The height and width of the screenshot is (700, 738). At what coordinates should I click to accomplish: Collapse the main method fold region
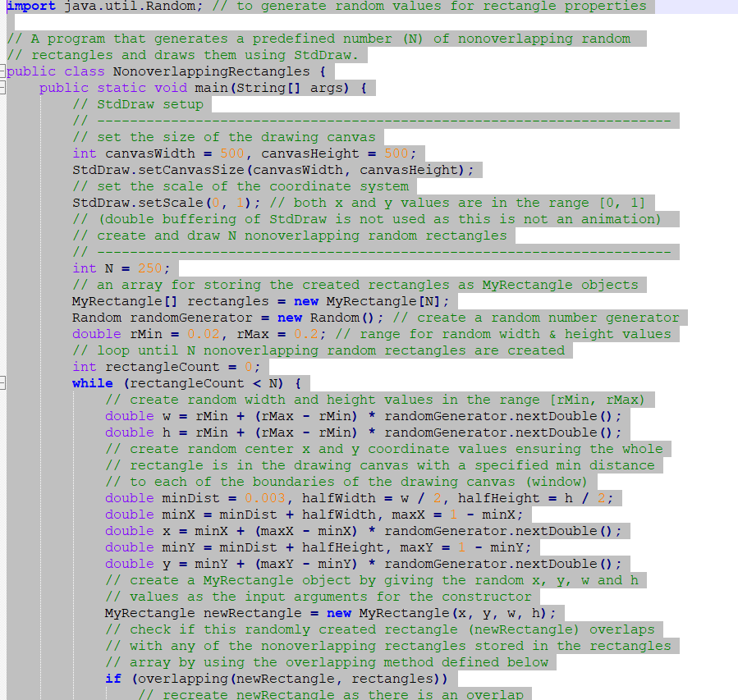pos(4,87)
